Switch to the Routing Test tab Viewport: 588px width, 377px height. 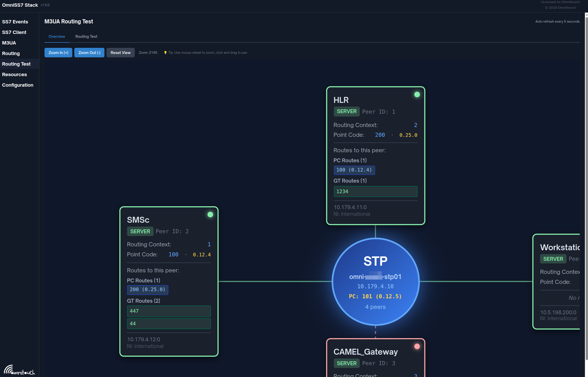click(x=86, y=36)
